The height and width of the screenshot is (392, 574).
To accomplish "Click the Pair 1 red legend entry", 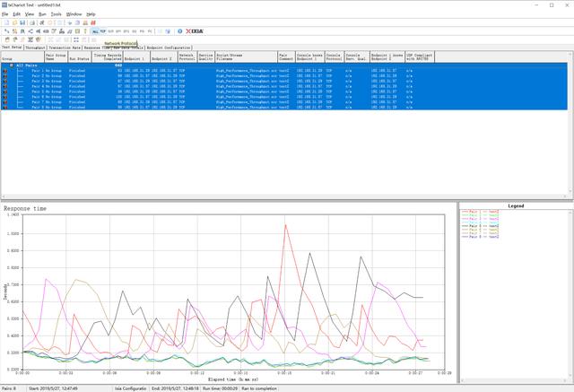I will click(x=479, y=212).
